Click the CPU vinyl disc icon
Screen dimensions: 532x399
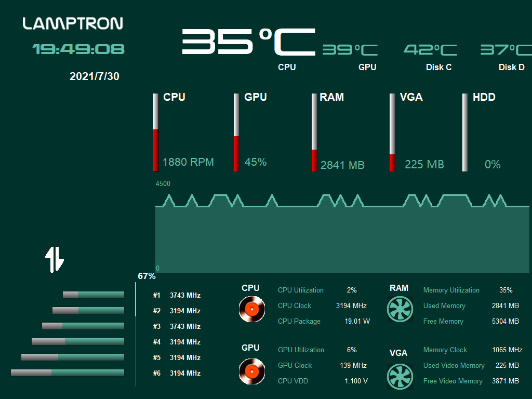click(251, 309)
